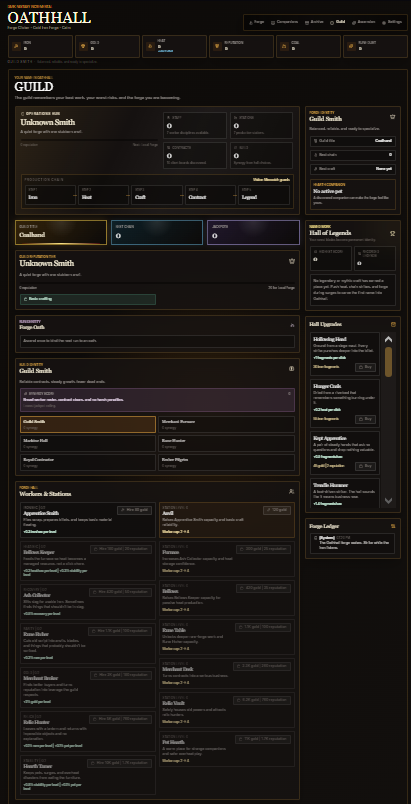This screenshot has width=411, height=804.
Task: Click the Heat resource icon
Action: pos(150,46)
